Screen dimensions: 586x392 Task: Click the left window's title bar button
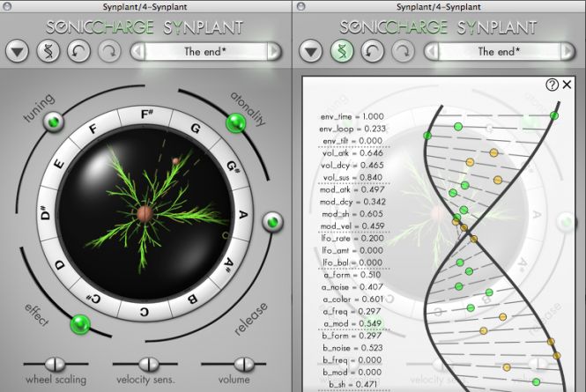[7, 6]
